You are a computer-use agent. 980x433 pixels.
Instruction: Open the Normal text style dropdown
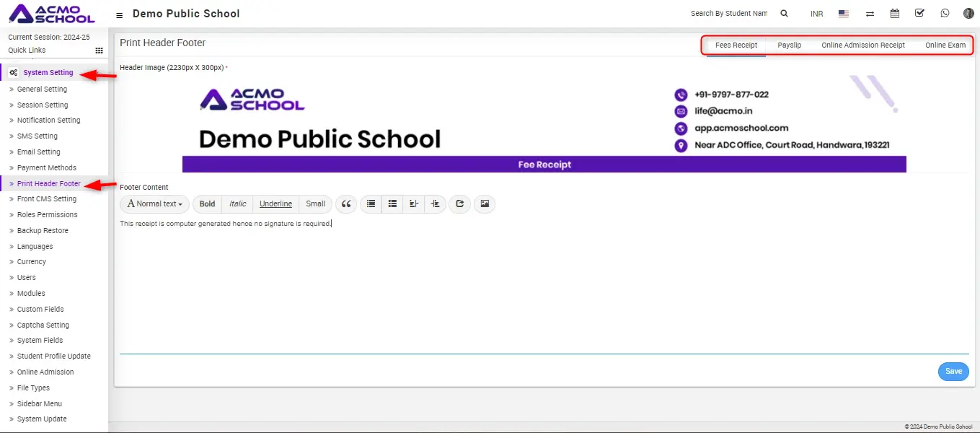click(x=154, y=204)
